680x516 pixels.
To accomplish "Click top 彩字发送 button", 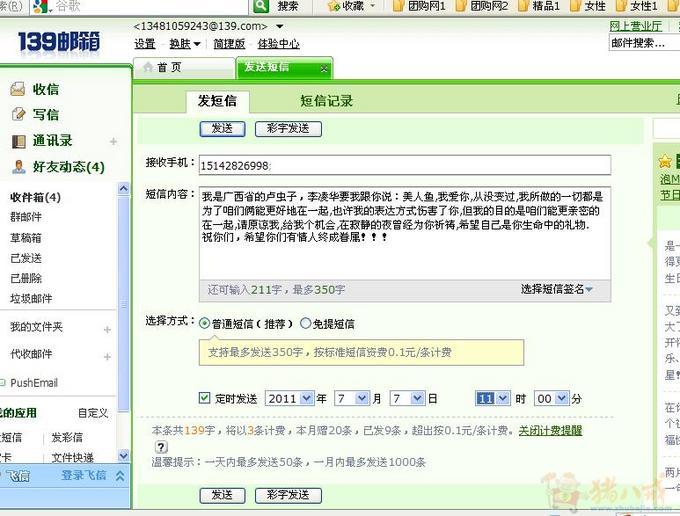I will point(288,129).
